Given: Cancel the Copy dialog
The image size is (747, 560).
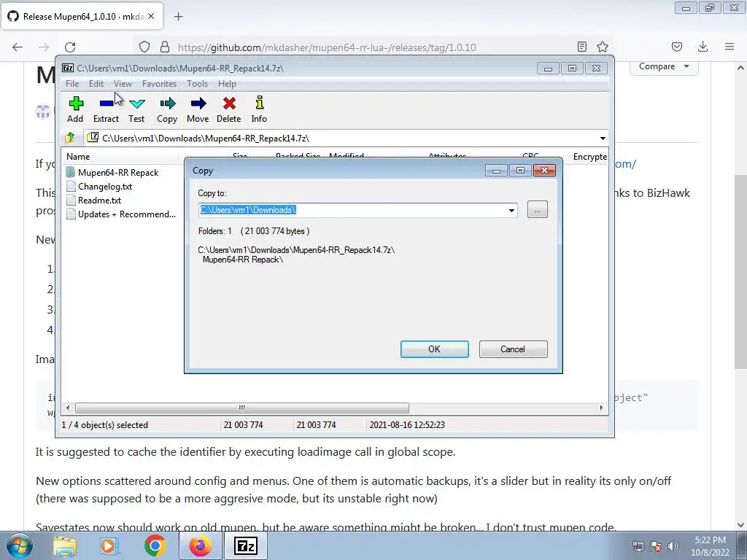Looking at the screenshot, I should (513, 349).
